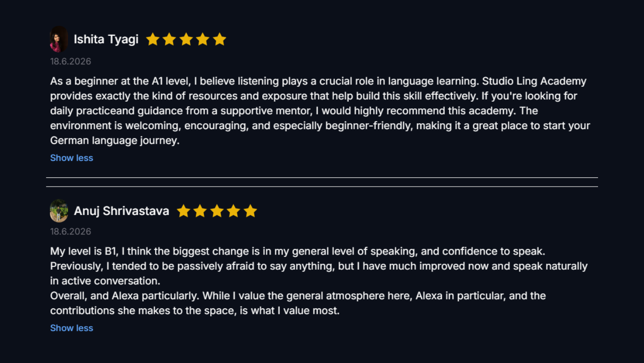Select the fourth star in Anuj Shrivastava's rating
The image size is (644, 363).
pyautogui.click(x=234, y=211)
